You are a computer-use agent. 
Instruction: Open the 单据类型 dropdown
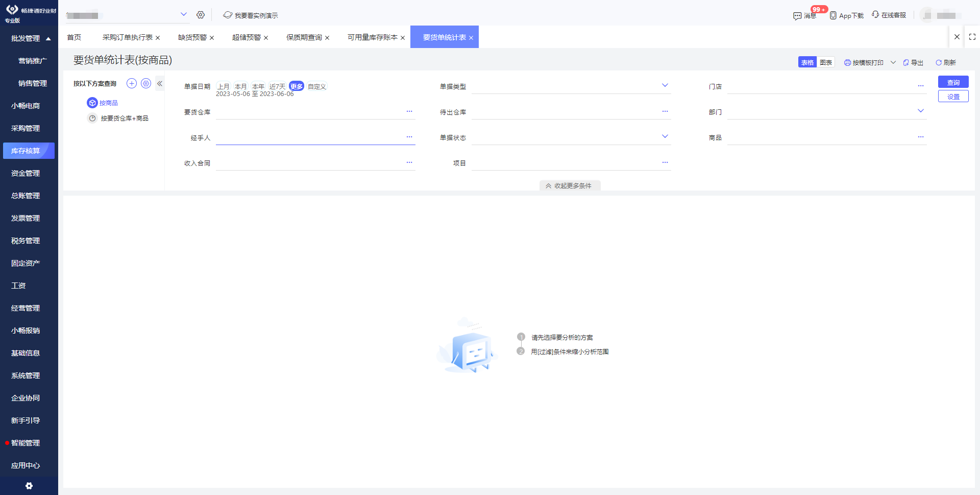tap(665, 85)
